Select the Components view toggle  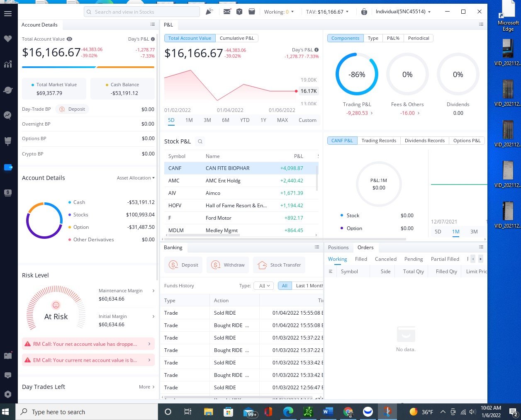(x=345, y=38)
